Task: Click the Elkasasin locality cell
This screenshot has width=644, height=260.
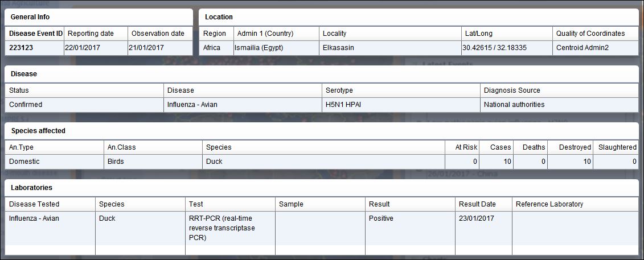Action: (x=390, y=48)
